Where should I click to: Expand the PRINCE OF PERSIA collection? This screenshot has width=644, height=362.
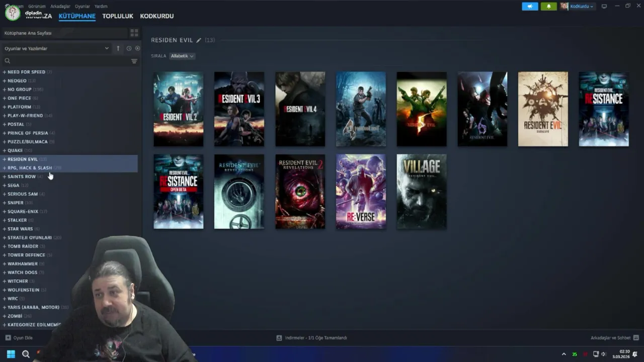coord(4,133)
